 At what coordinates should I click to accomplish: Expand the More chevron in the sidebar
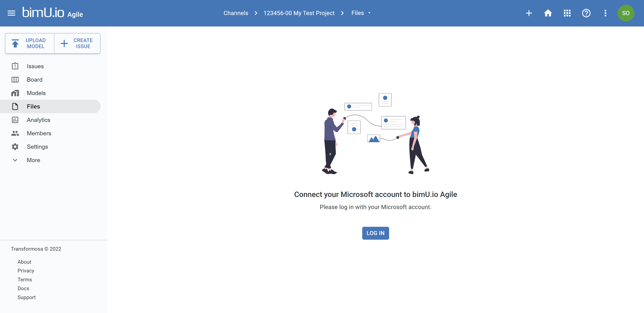point(15,160)
